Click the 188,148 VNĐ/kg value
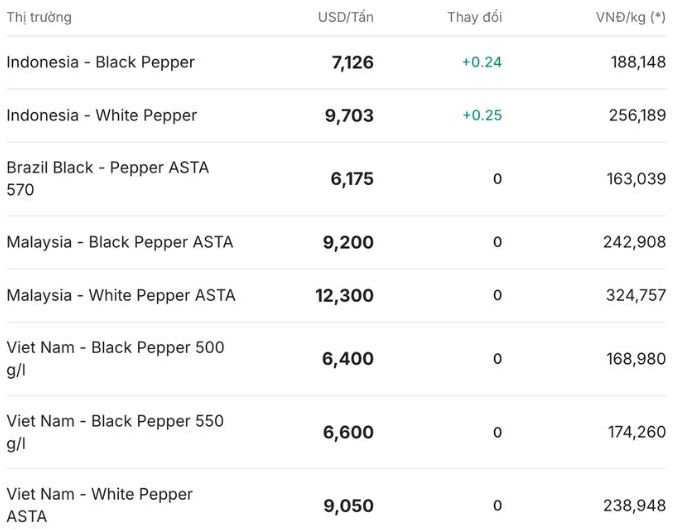The width and height of the screenshot is (679, 529). pyautogui.click(x=638, y=62)
